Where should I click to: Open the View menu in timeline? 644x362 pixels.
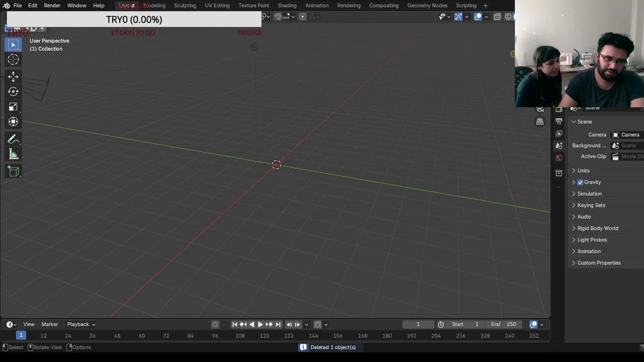coord(29,324)
